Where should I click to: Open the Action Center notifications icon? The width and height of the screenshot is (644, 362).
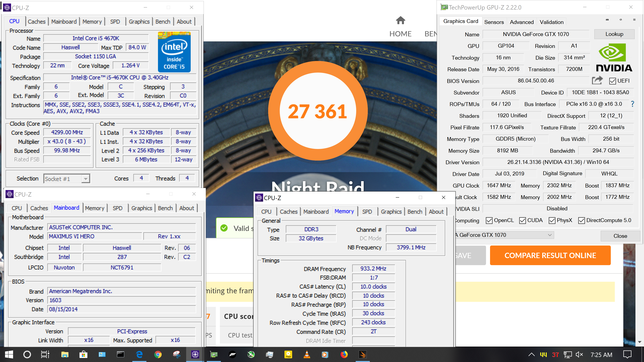pos(627,354)
